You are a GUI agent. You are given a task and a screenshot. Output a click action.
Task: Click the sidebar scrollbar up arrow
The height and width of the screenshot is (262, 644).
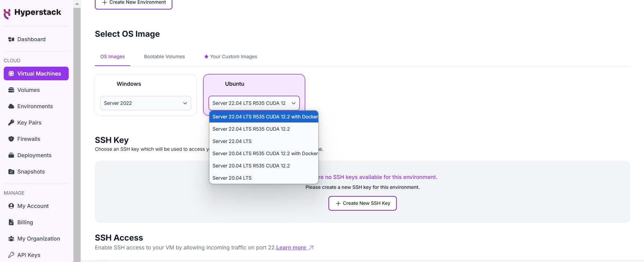77,4
